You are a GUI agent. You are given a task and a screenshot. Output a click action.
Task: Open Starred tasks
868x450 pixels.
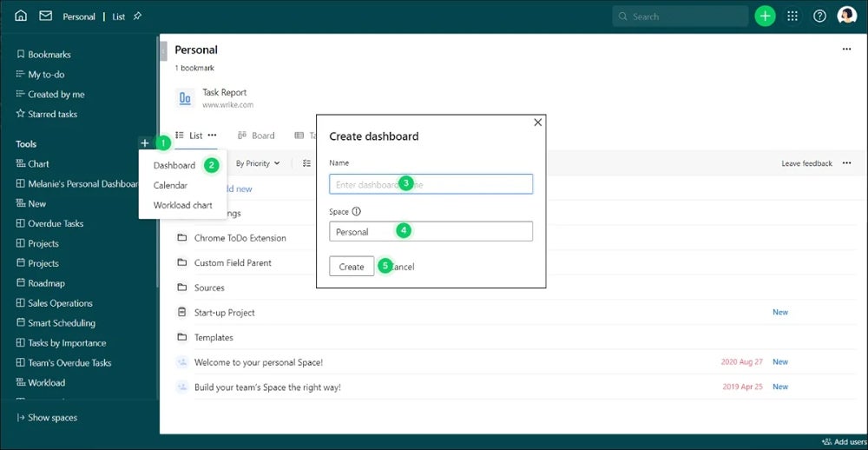47,114
